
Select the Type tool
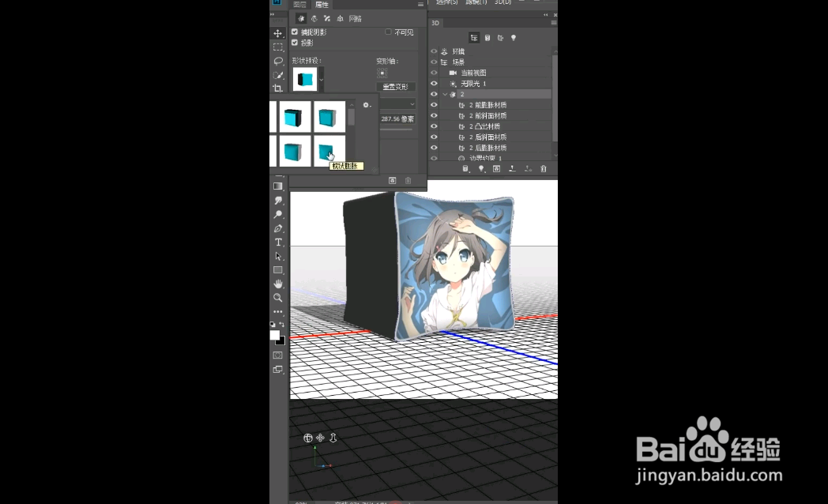click(x=278, y=243)
